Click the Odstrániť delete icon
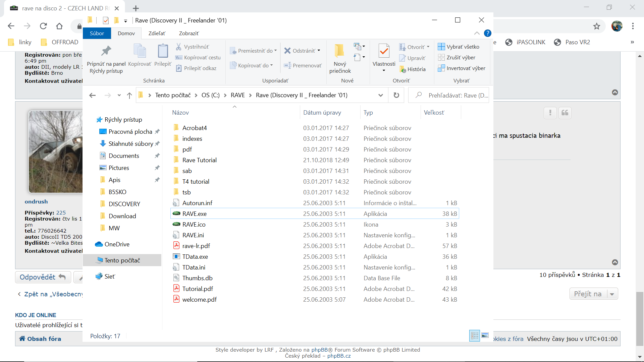Image resolution: width=644 pixels, height=362 pixels. [x=287, y=51]
